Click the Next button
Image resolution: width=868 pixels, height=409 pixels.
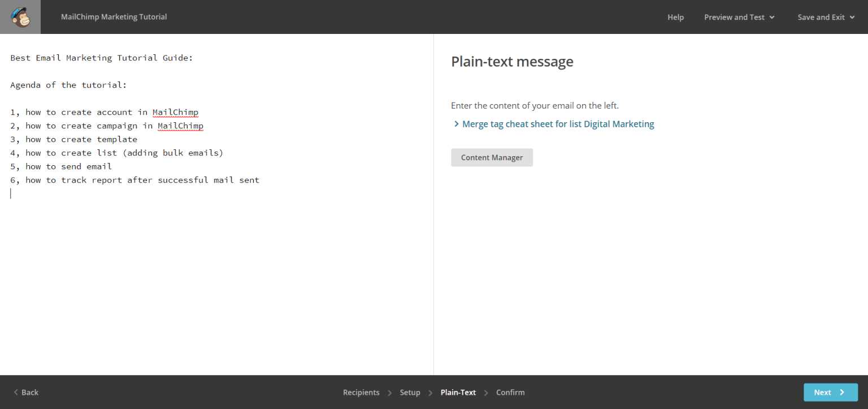830,392
